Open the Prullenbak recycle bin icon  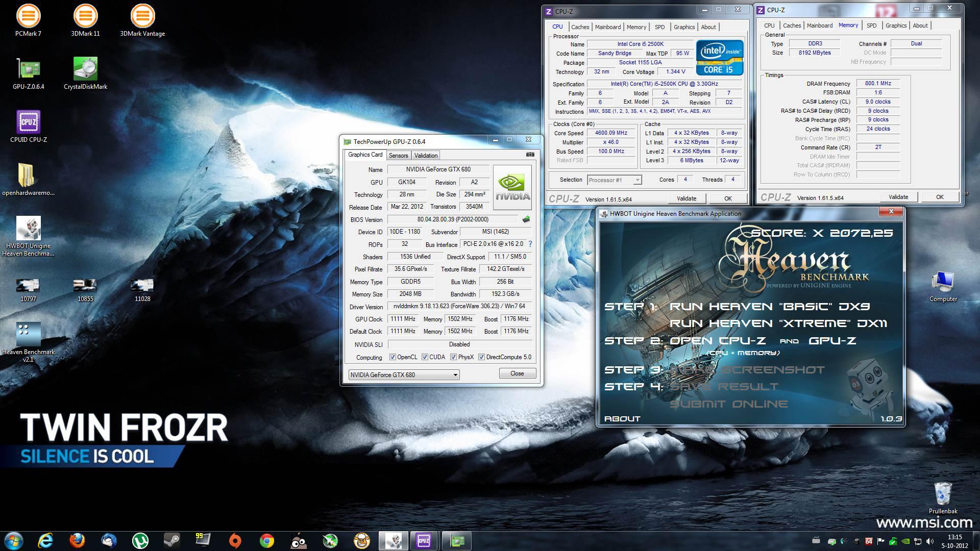click(943, 498)
